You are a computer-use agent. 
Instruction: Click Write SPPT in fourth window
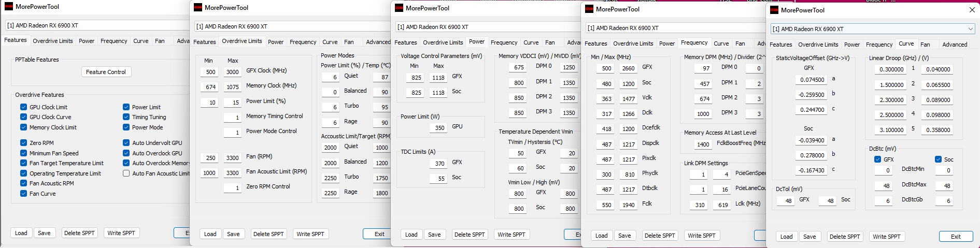(x=702, y=236)
